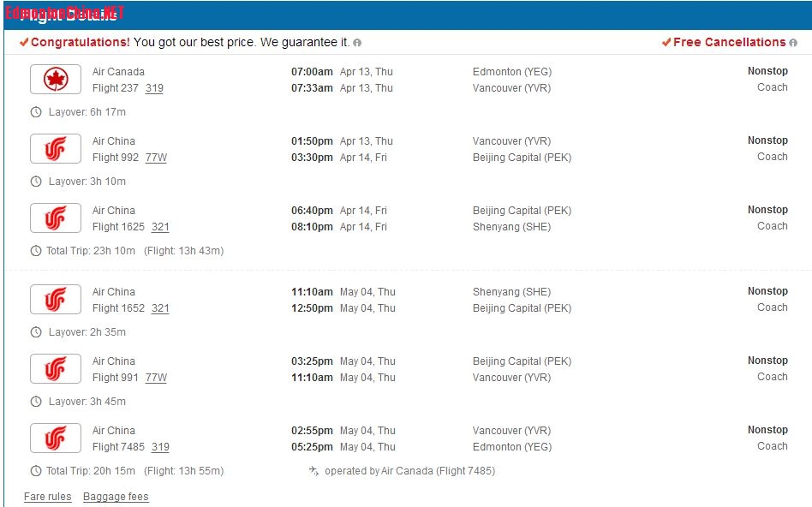Open aircraft 319 link for Flight 7485
Image resolution: width=812 pixels, height=507 pixels.
pyautogui.click(x=160, y=447)
